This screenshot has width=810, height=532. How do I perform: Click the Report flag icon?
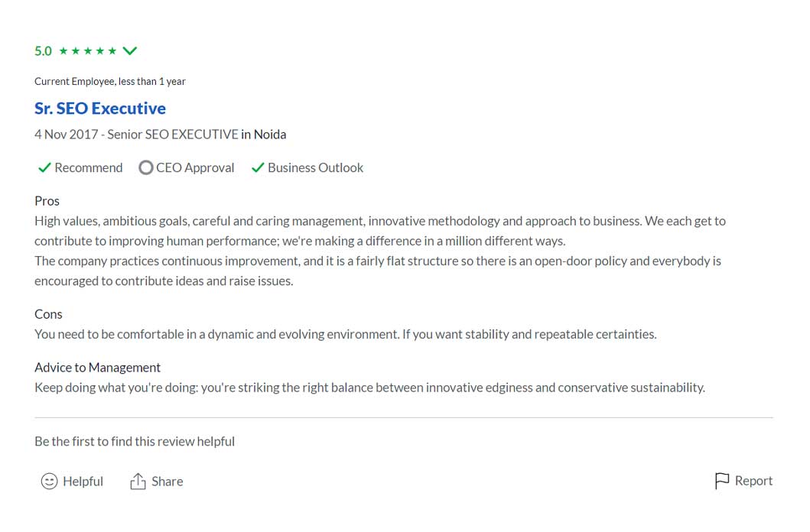(x=721, y=481)
